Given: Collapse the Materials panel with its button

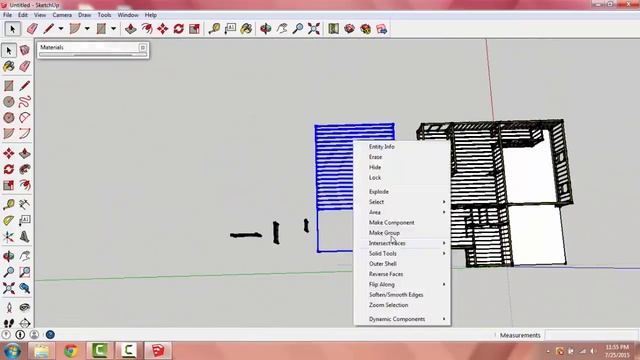Looking at the screenshot, I should (142, 47).
